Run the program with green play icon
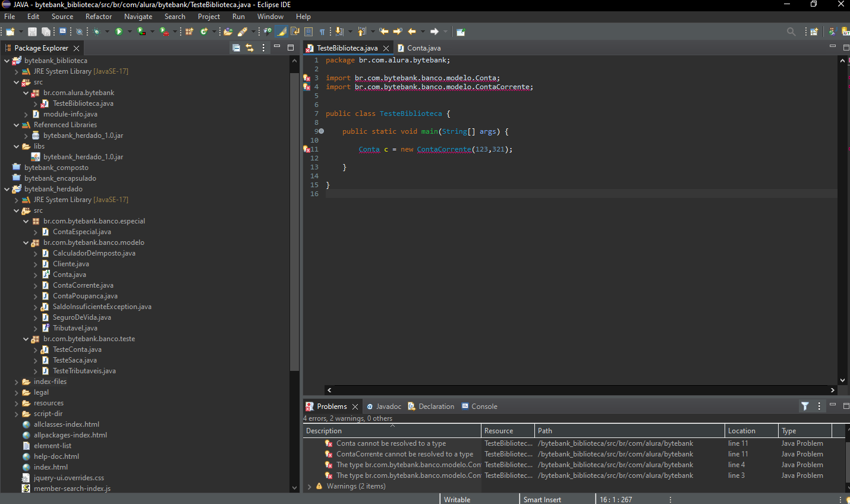This screenshot has height=504, width=850. [x=119, y=31]
